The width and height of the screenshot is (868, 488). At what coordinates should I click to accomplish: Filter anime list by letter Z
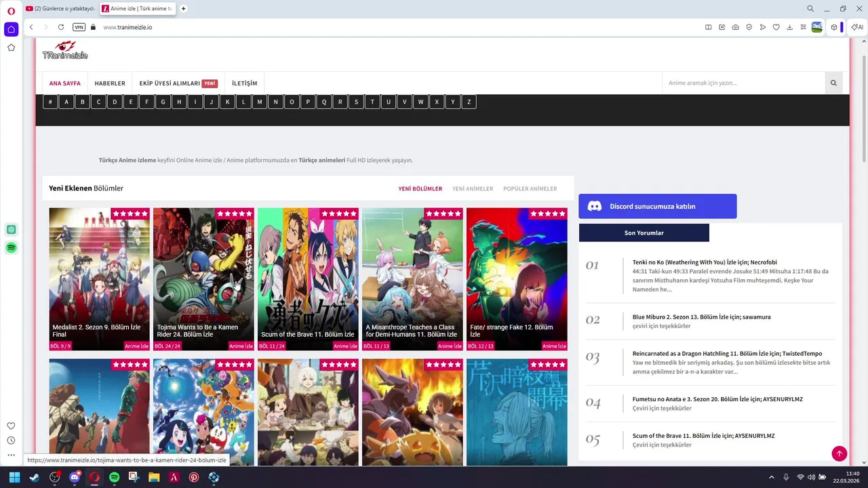point(469,102)
